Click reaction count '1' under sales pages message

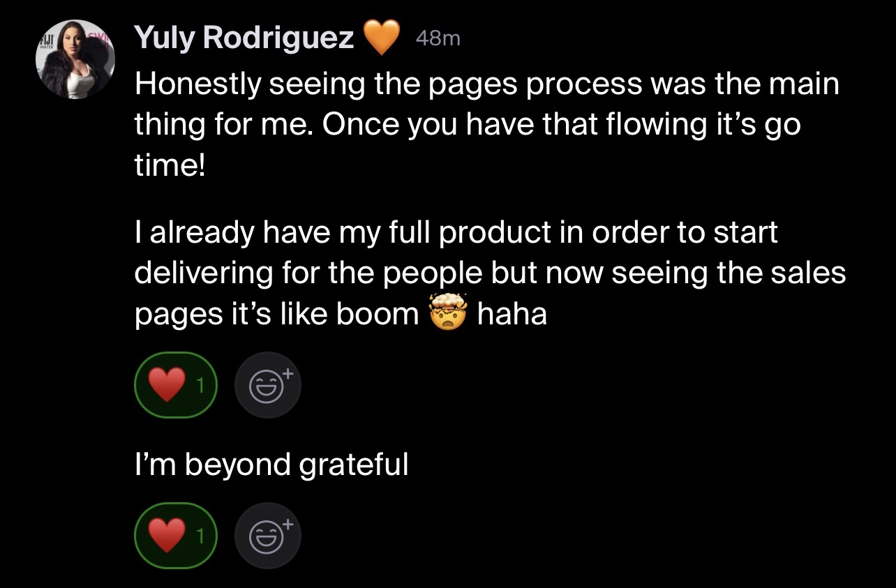click(x=201, y=386)
